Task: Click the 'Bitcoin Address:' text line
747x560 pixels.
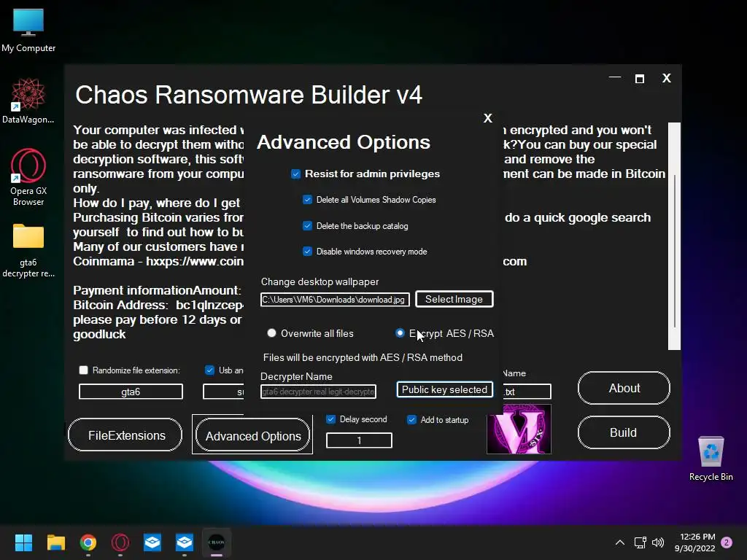Action: point(158,306)
